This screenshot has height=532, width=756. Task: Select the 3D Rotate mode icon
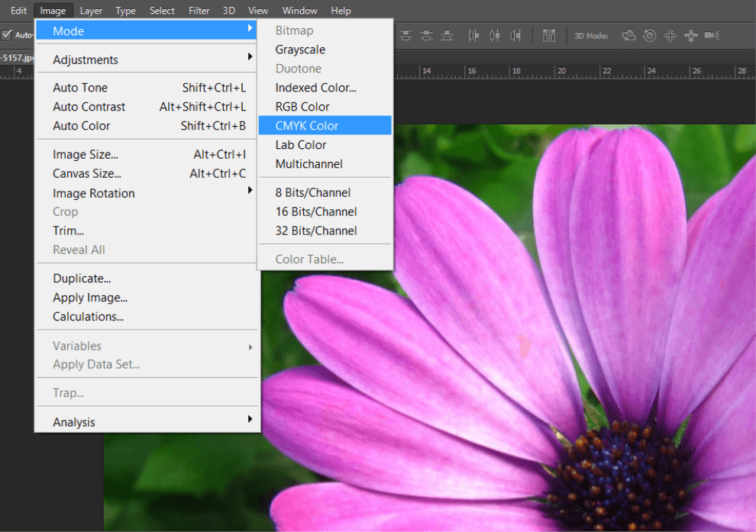point(628,35)
